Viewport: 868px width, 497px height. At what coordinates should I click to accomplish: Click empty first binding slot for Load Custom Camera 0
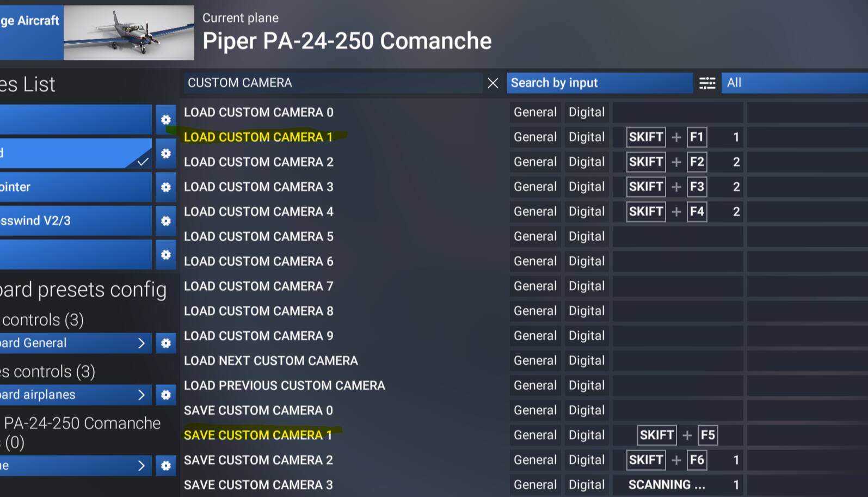pyautogui.click(x=678, y=112)
